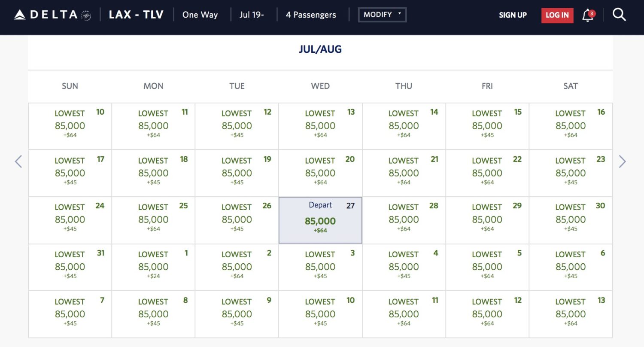This screenshot has width=644, height=347.
Task: Select the July 10 lowest fare cell
Action: (x=70, y=126)
